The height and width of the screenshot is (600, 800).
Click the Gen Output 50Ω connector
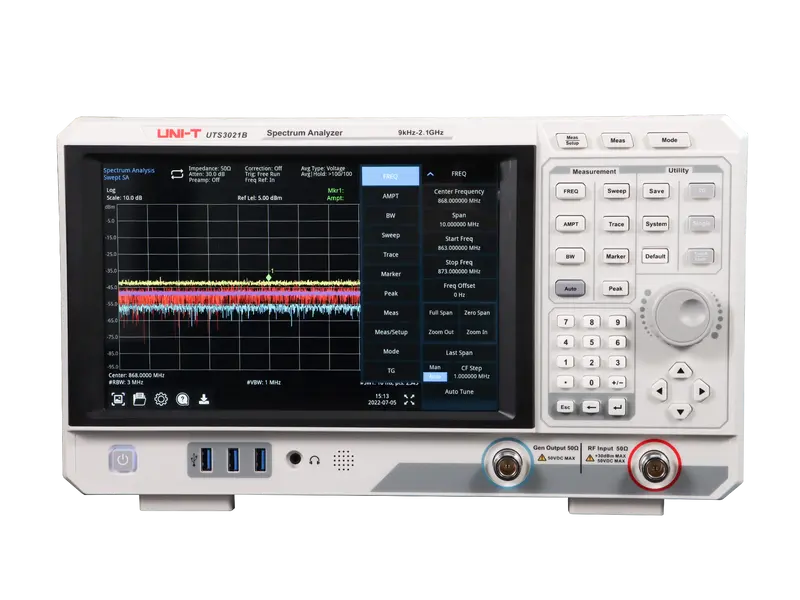point(507,464)
